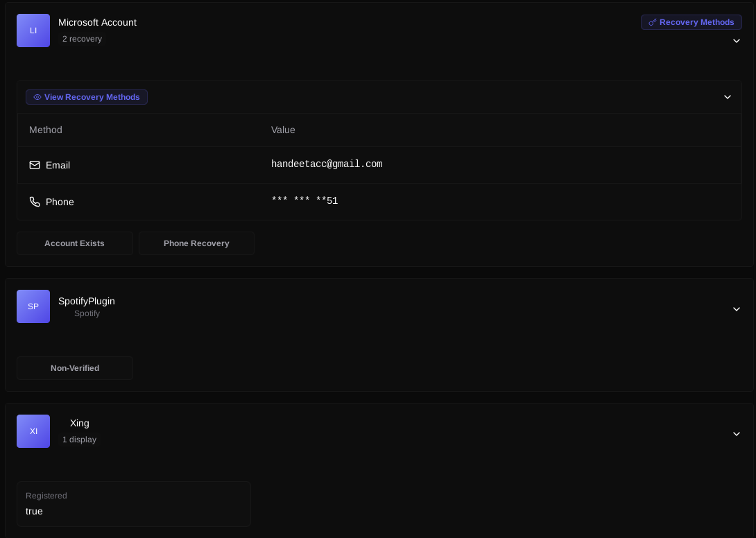This screenshot has height=538, width=756.
Task: Click the eye icon in View Recovery Methods
Action: 37,97
